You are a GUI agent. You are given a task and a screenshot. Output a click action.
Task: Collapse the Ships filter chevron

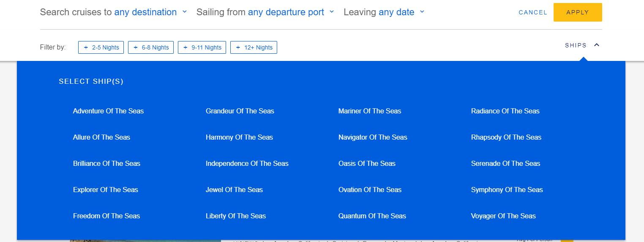pos(596,45)
